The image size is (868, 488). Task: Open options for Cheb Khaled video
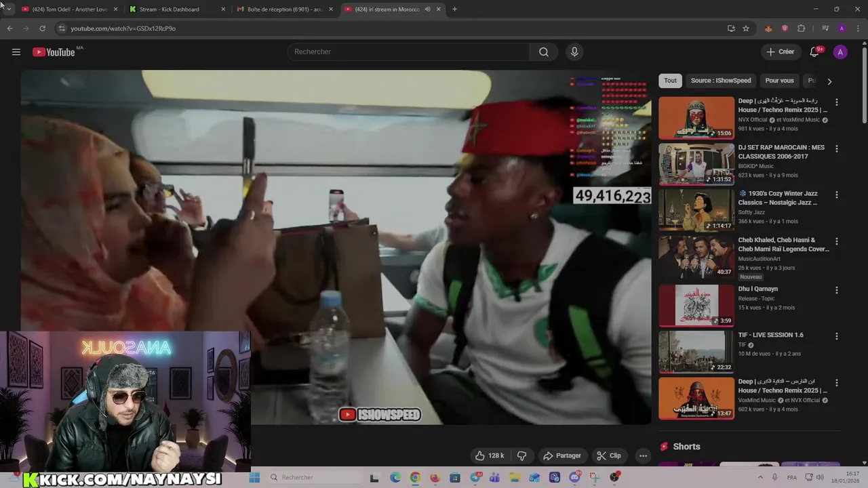pyautogui.click(x=836, y=241)
